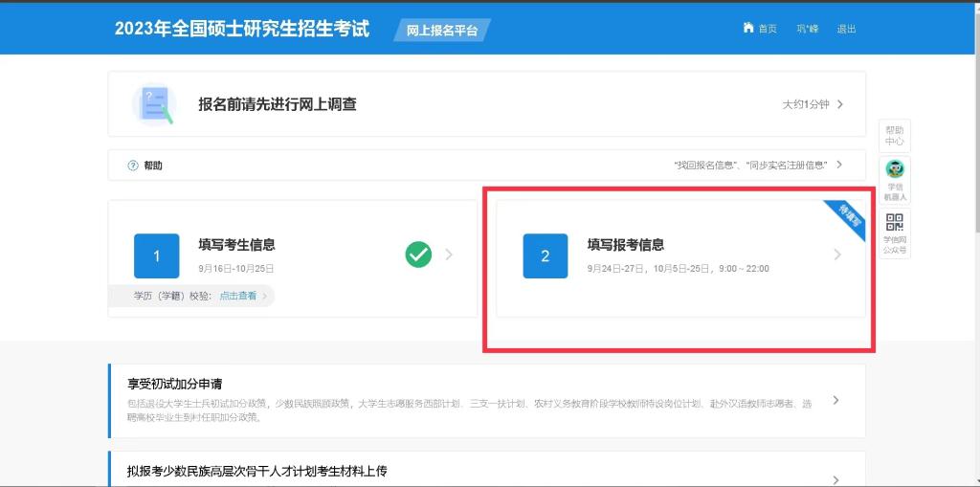Click the page's vertical scrollbar
The image size is (980, 487).
pos(974,144)
